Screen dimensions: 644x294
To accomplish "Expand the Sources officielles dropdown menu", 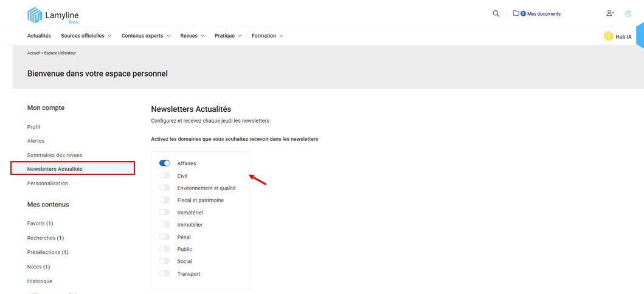I will point(86,36).
